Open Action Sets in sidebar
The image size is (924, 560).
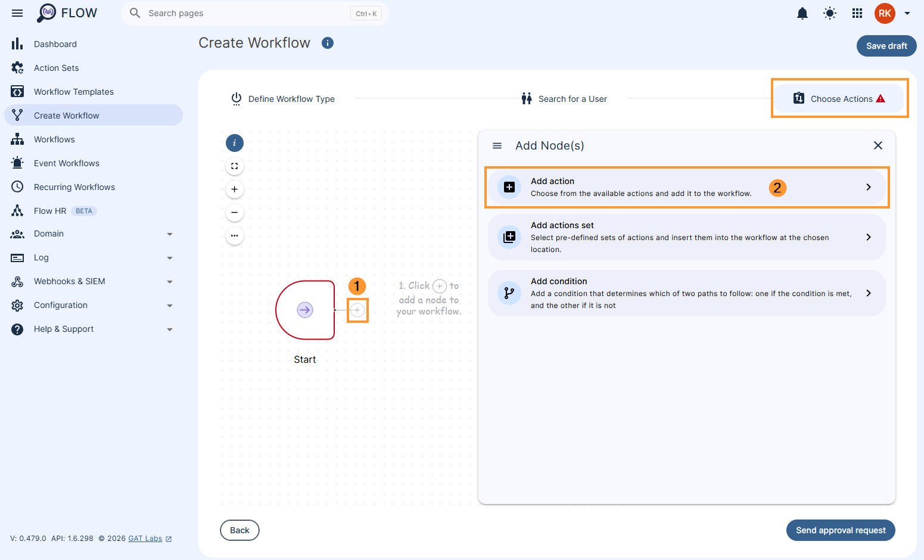[94, 68]
